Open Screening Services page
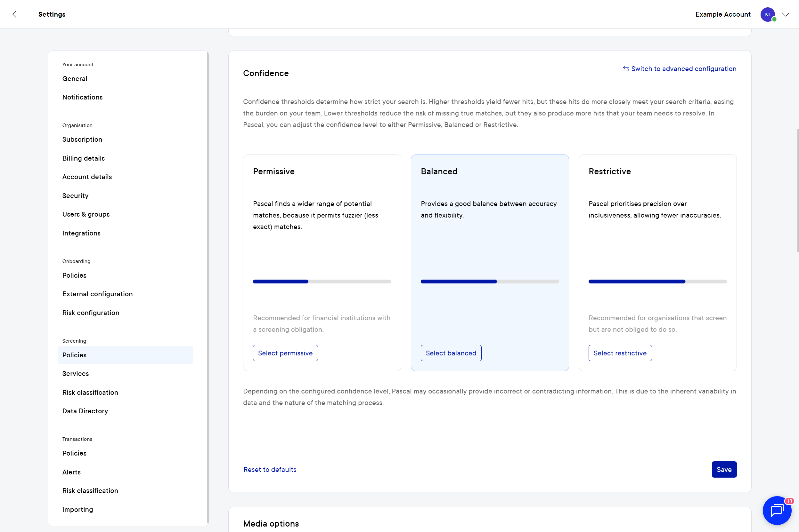The width and height of the screenshot is (799, 532). pyautogui.click(x=75, y=374)
